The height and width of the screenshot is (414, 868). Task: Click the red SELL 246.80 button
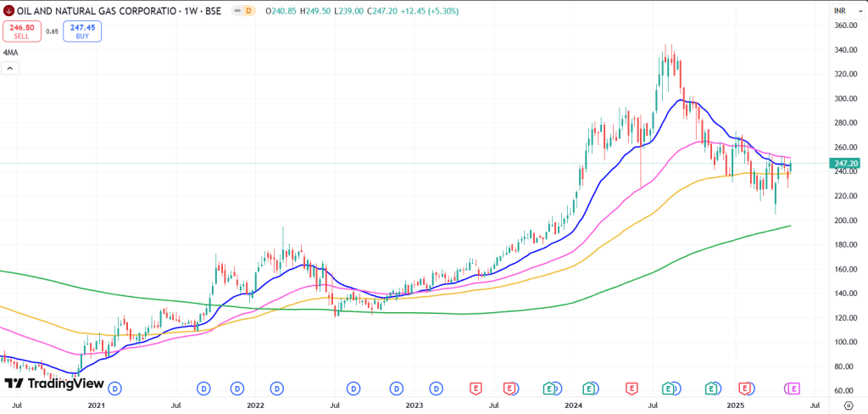[x=21, y=31]
